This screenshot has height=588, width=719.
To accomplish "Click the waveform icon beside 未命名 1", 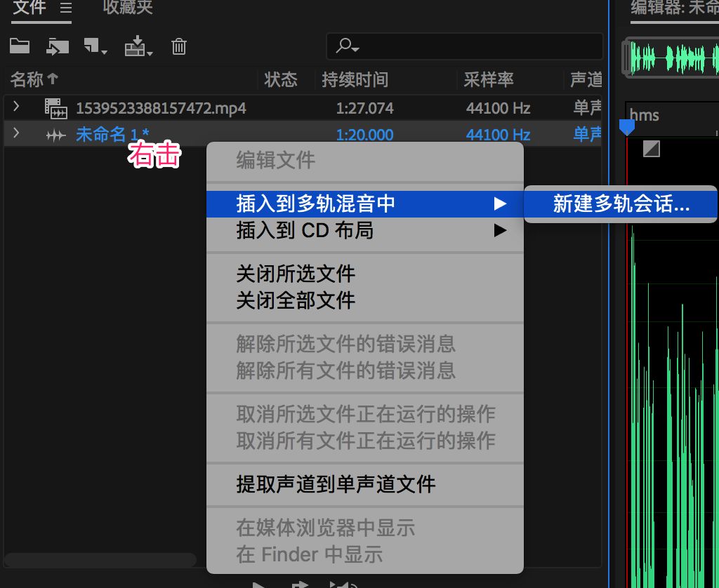I will click(55, 135).
